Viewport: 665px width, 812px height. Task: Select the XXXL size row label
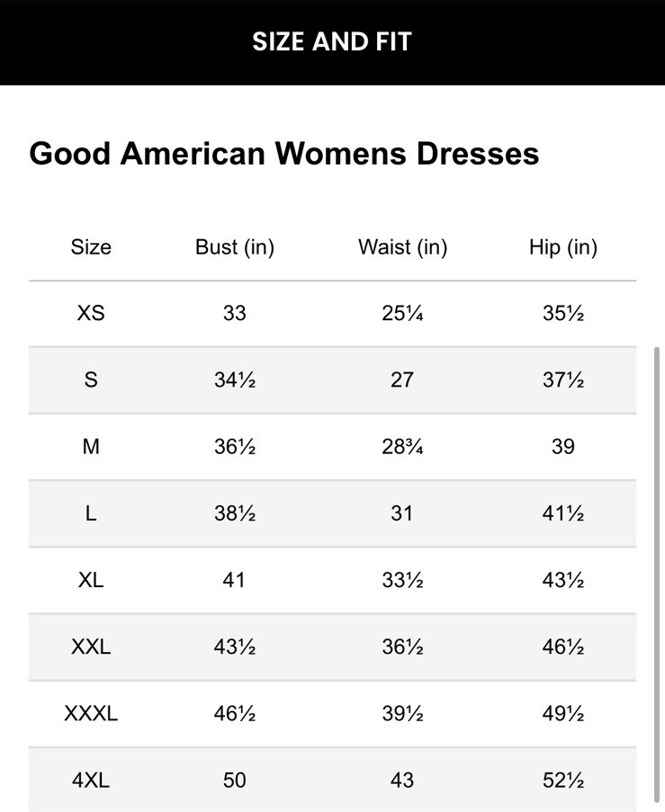tap(91, 714)
